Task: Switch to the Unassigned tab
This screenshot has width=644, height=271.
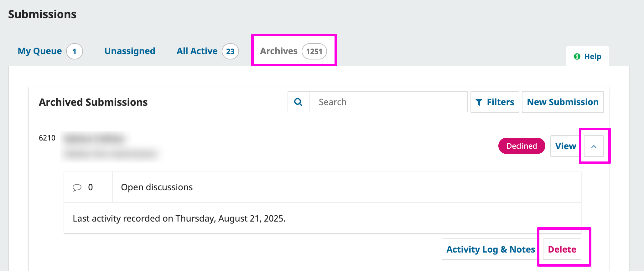Action: [130, 51]
